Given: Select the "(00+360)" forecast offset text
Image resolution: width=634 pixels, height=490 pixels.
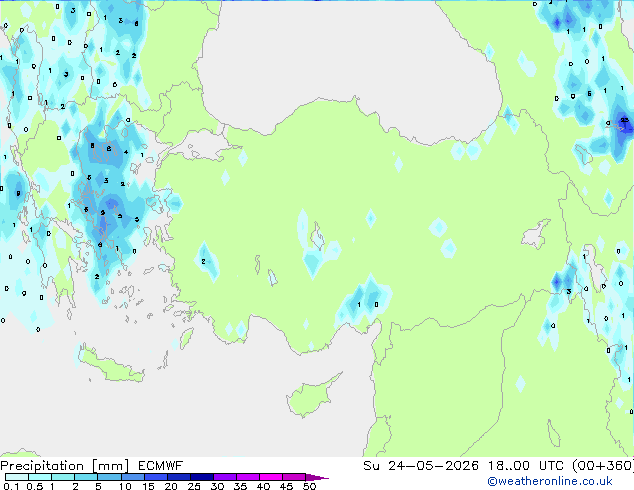Looking at the screenshot, I should (x=603, y=466).
